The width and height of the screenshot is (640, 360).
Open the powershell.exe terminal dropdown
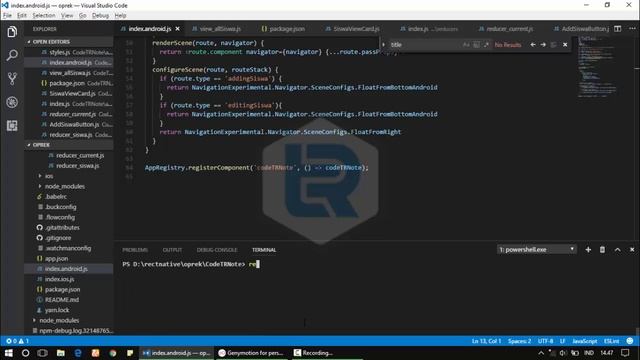coord(537,249)
